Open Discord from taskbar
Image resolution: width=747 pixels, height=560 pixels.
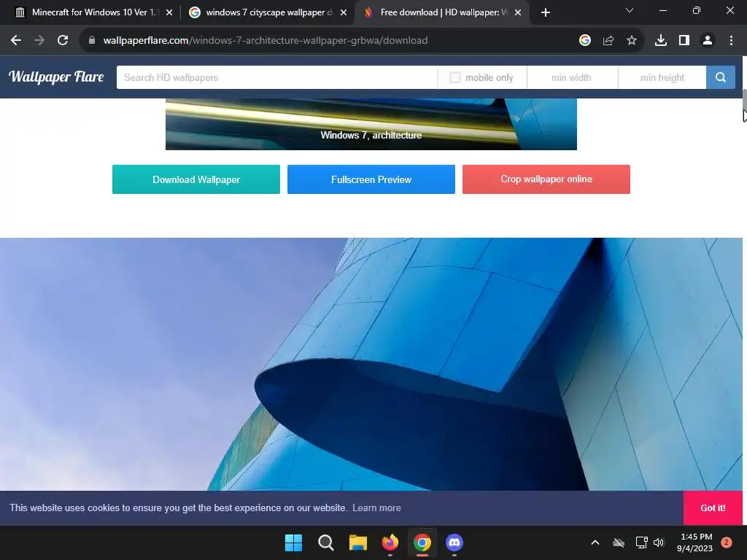pos(454,542)
